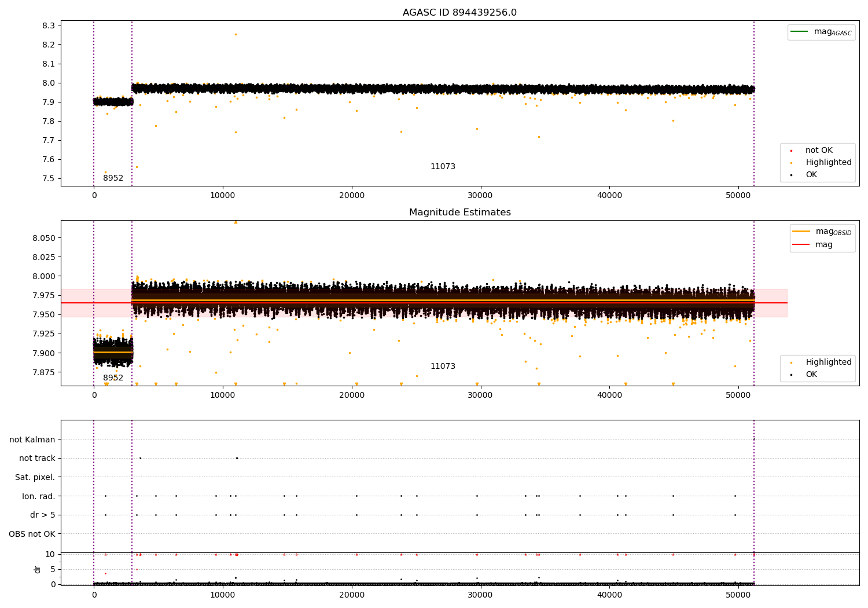Viewport: 868px width, 608px height.
Task: Click the 8.3 y-axis tick label
Action: point(49,25)
